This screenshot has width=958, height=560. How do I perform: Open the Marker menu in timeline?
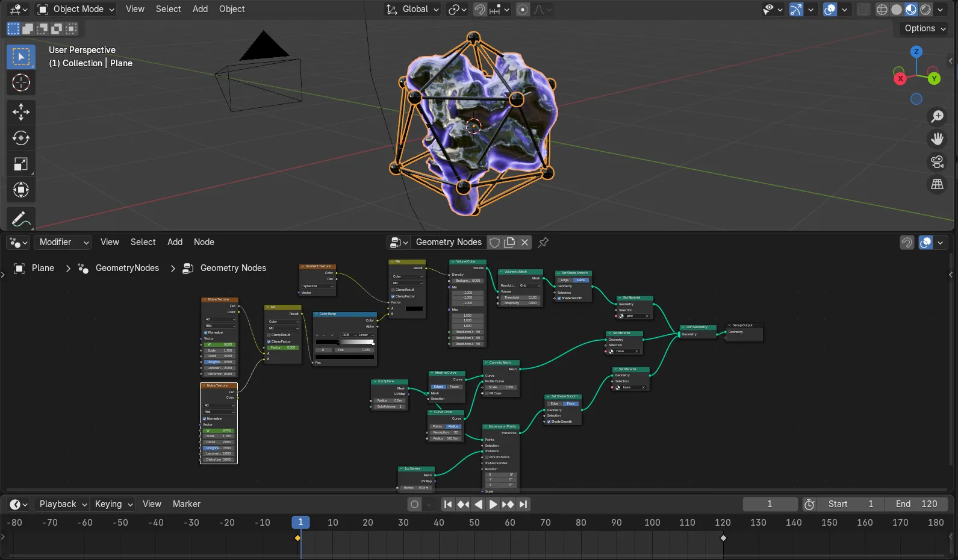[x=187, y=504]
